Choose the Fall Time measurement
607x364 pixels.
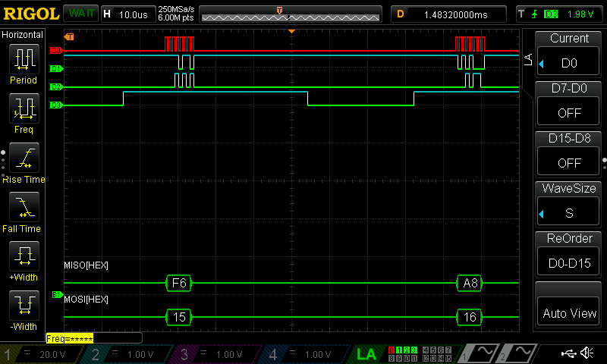click(24, 211)
